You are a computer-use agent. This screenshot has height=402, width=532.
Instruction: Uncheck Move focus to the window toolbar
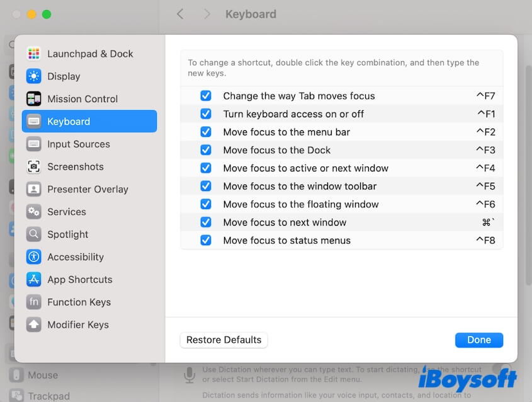[x=206, y=186]
